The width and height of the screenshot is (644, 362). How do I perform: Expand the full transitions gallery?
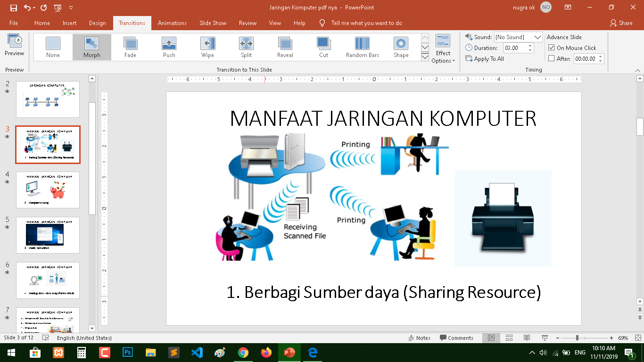[x=425, y=56]
